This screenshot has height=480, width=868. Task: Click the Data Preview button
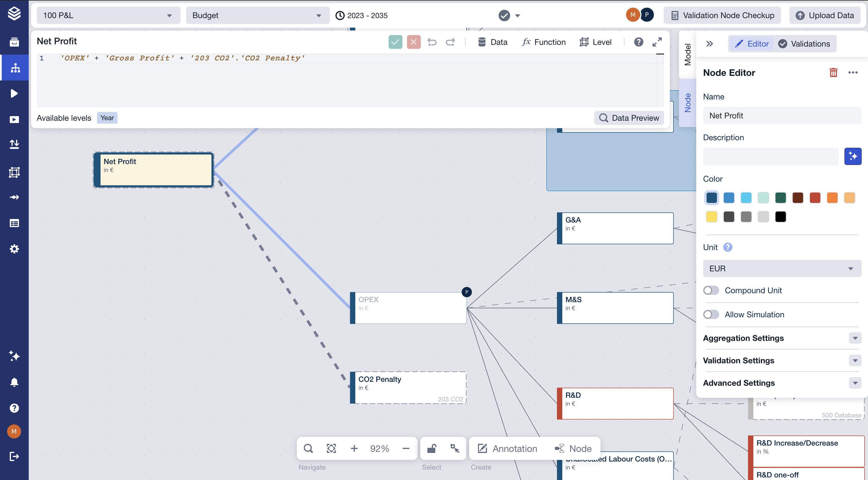(629, 118)
